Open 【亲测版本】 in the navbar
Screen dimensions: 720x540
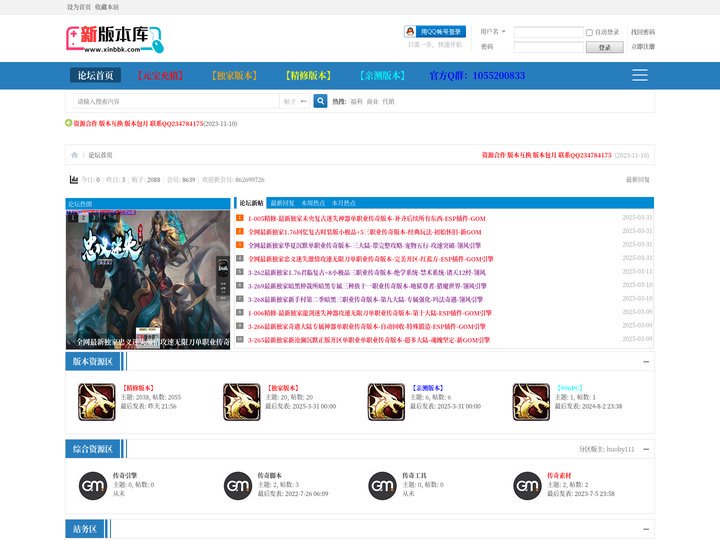[382, 75]
